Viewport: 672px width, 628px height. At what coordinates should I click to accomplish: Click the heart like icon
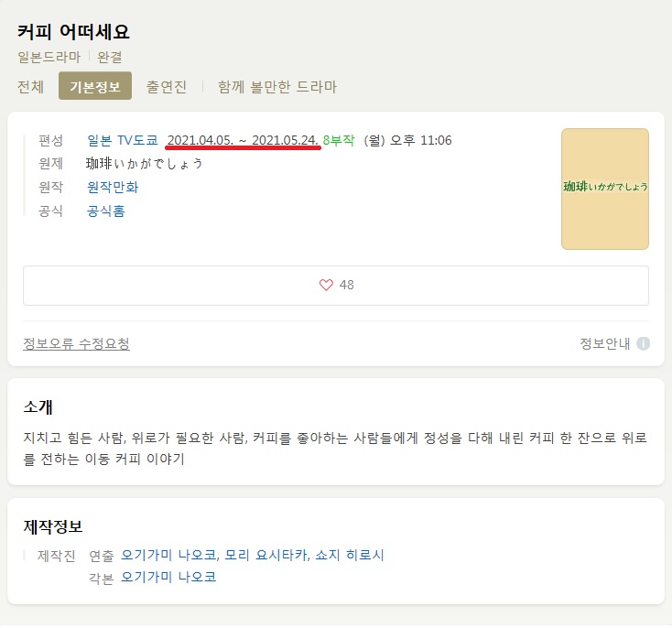point(326,285)
